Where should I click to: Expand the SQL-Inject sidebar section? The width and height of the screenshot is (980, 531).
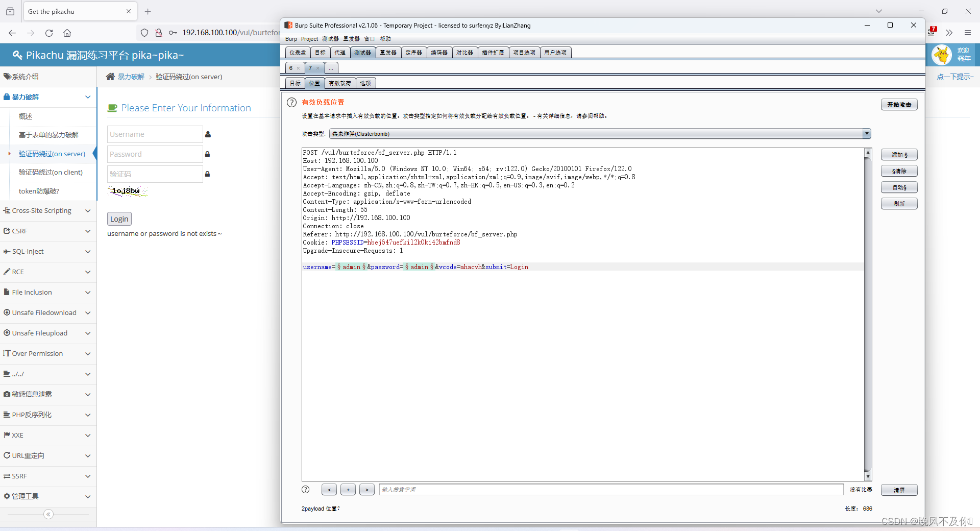[x=48, y=251]
